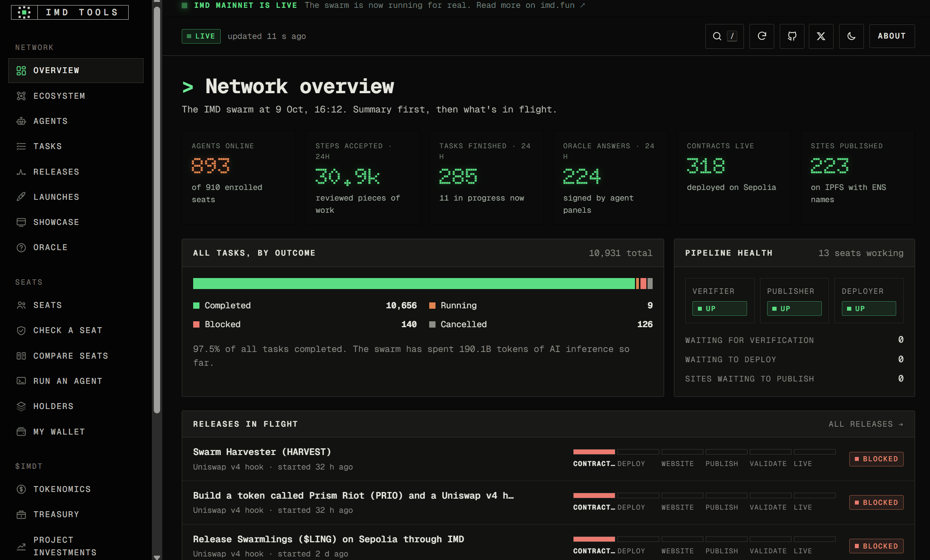
Task: Click the LIVE status badge
Action: pyautogui.click(x=201, y=36)
